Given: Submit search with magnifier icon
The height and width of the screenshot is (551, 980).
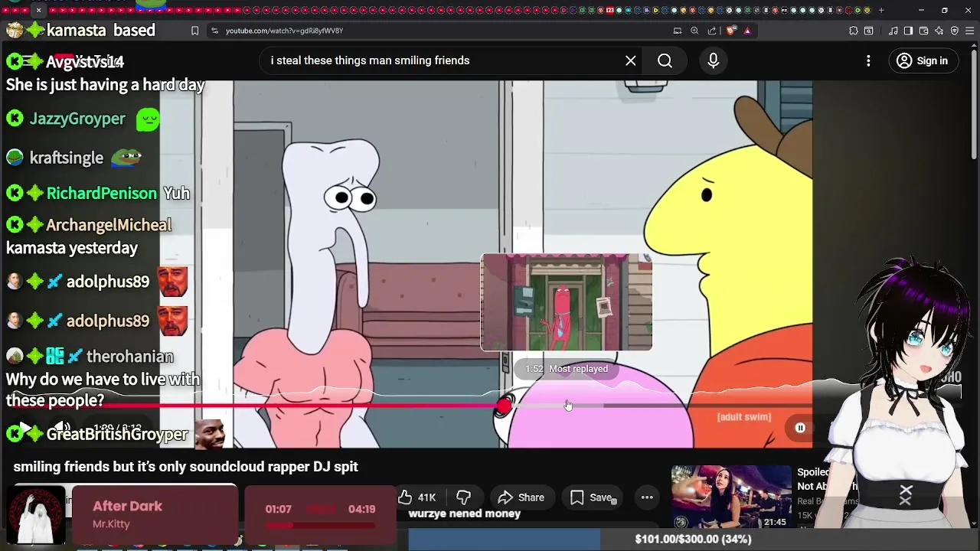Looking at the screenshot, I should click(x=665, y=60).
